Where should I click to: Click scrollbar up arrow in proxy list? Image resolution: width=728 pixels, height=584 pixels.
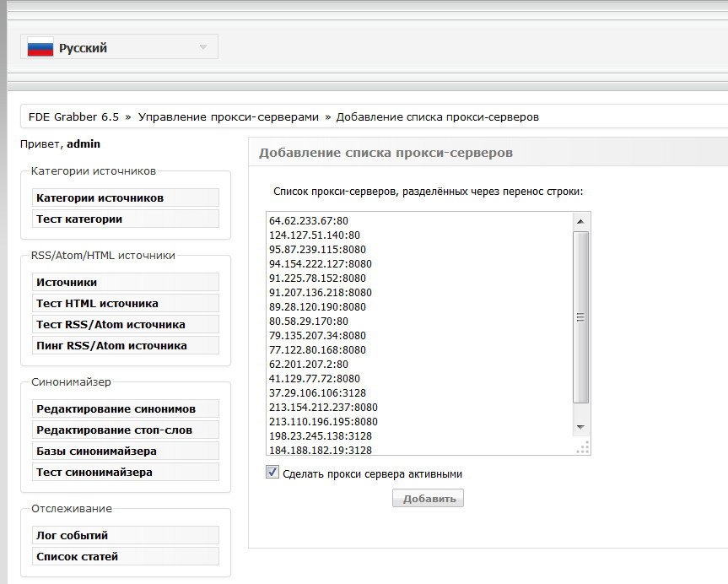point(580,222)
